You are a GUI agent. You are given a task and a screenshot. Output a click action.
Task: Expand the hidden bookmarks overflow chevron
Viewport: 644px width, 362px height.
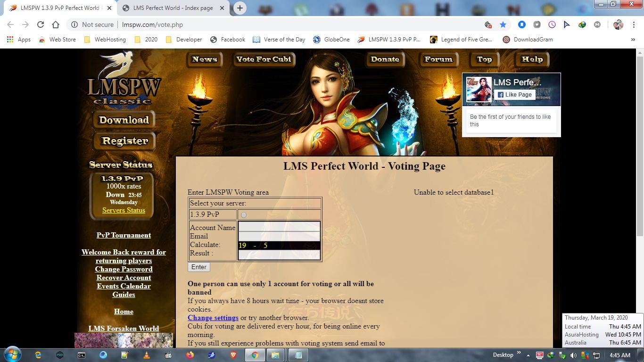[x=633, y=40]
